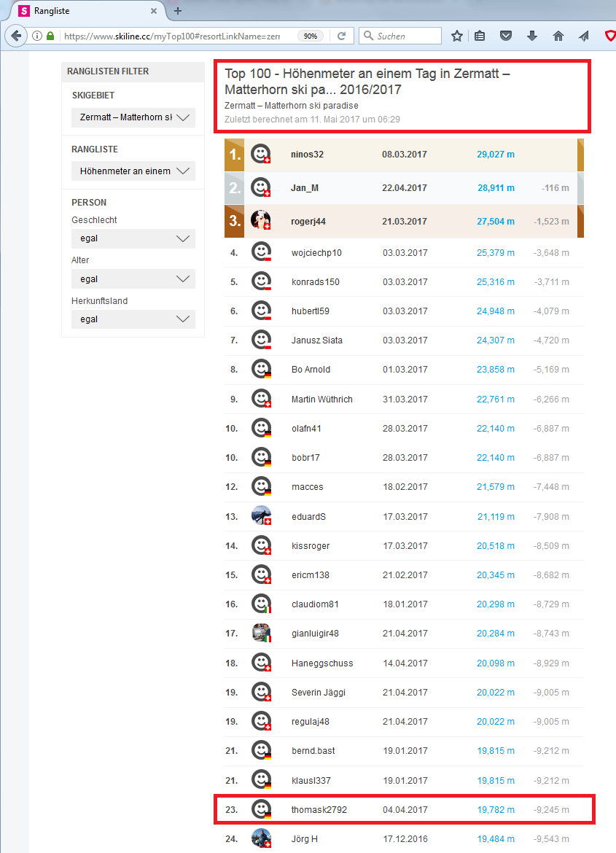This screenshot has width=616, height=853.
Task: Click the 27,504 m value for rogerj44
Action: tap(496, 222)
